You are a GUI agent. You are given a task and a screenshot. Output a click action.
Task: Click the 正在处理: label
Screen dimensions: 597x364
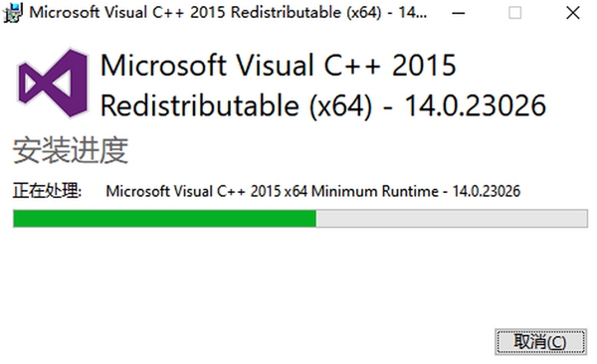tap(47, 190)
